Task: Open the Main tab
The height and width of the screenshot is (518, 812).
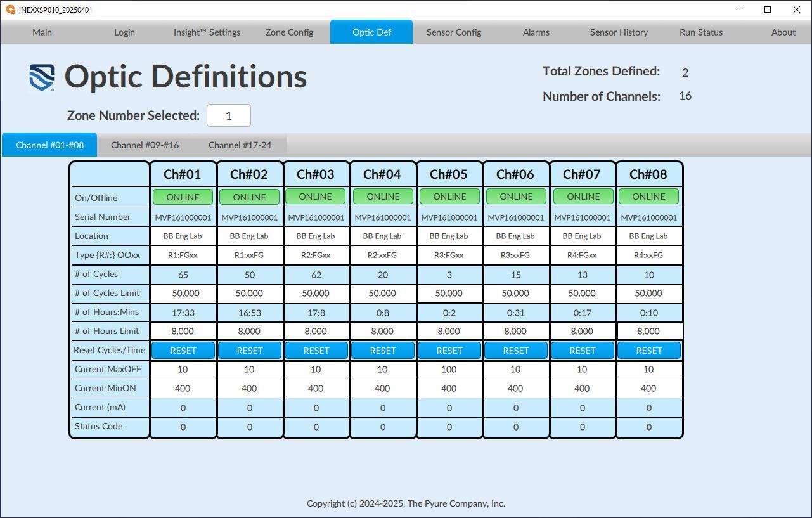Action: coord(42,32)
